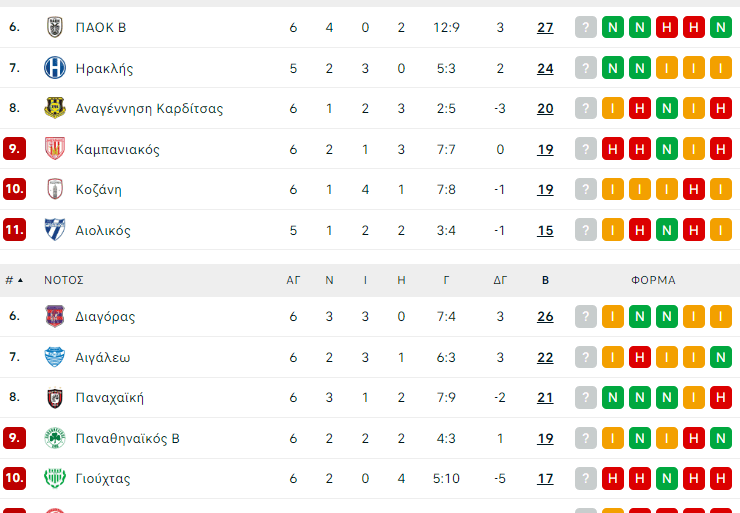Screen dimensions: 740x513
Task: Click the first red H form badge for Γιούχτας
Action: tap(613, 478)
